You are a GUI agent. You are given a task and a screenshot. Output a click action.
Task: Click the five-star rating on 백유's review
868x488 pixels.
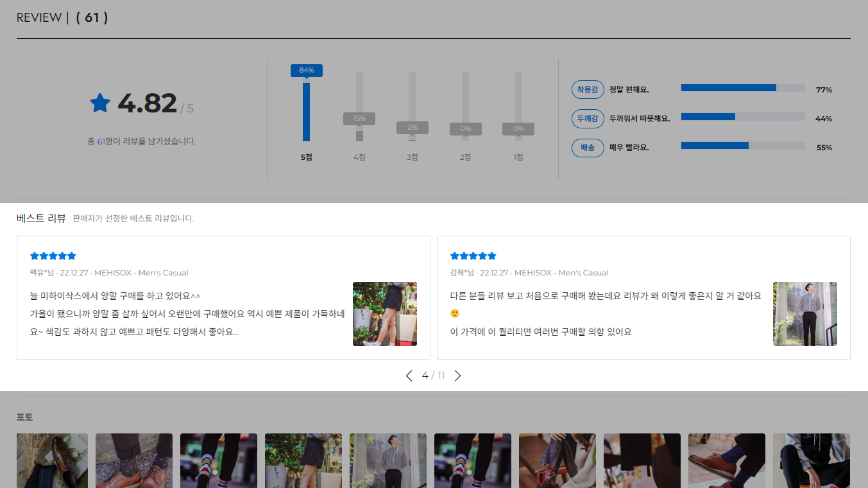click(53, 256)
